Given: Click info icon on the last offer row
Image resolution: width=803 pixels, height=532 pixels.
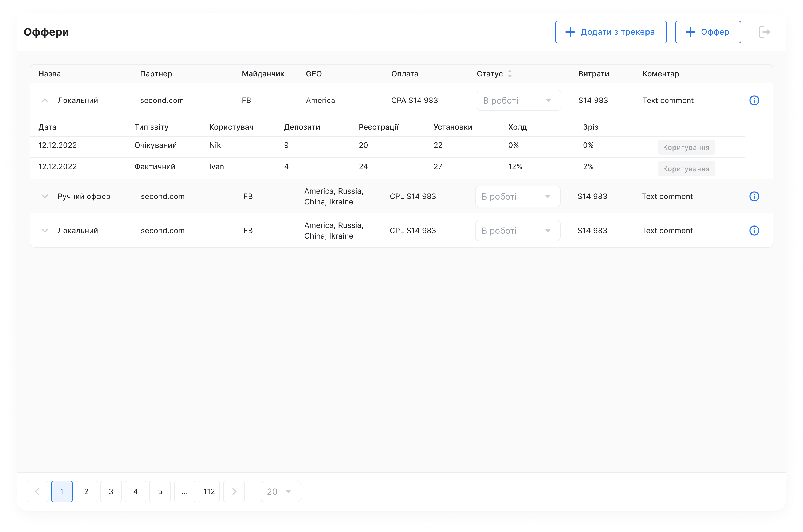Looking at the screenshot, I should click(x=754, y=231).
